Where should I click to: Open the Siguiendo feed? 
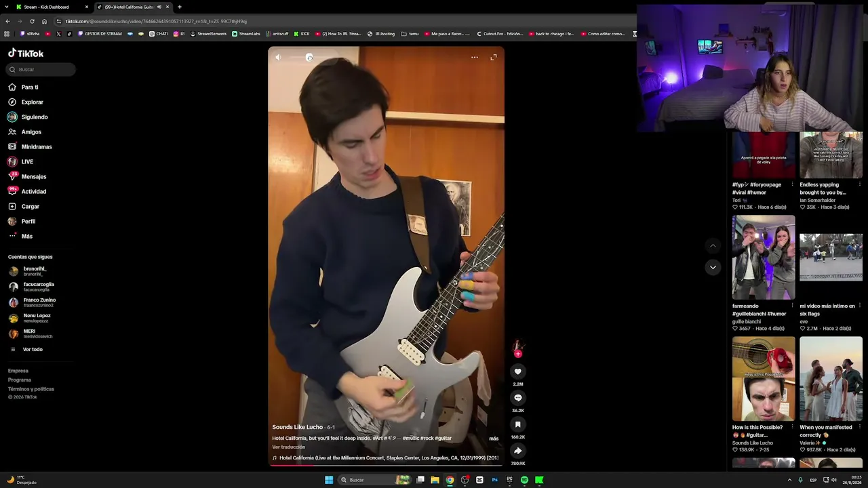pyautogui.click(x=28, y=117)
